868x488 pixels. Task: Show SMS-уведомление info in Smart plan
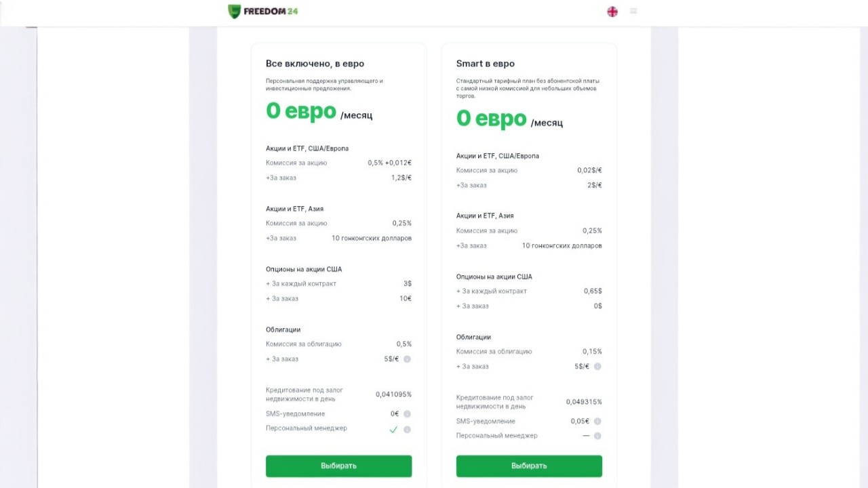597,422
